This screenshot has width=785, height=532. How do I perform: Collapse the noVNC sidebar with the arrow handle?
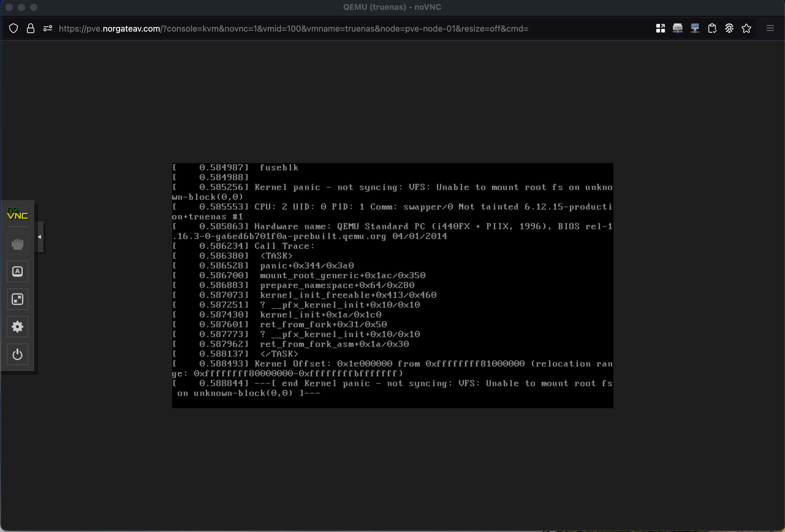[x=40, y=237]
